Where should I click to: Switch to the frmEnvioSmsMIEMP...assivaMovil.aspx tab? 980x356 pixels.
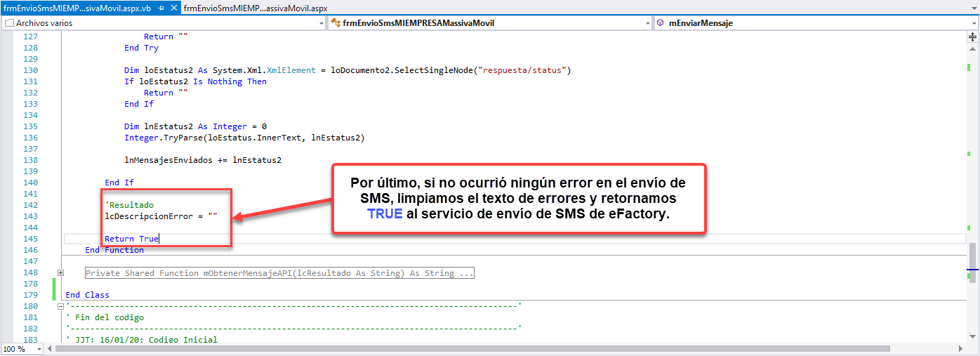point(256,8)
